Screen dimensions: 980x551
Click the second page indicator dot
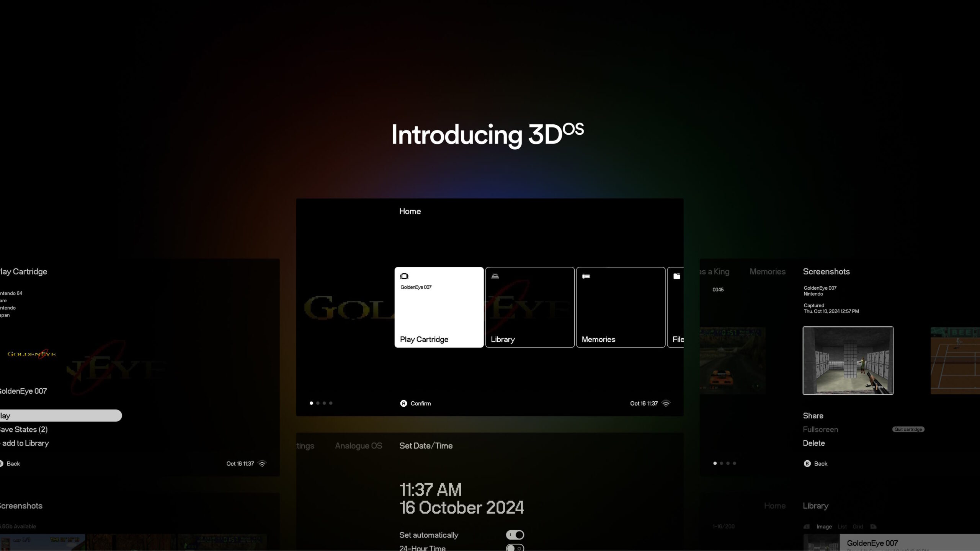pos(317,403)
